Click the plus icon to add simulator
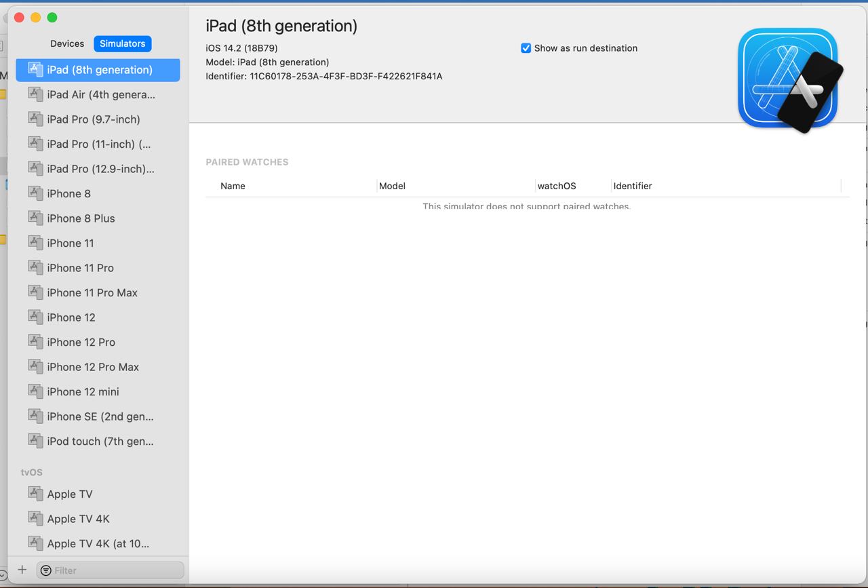The image size is (868, 588). coord(22,570)
